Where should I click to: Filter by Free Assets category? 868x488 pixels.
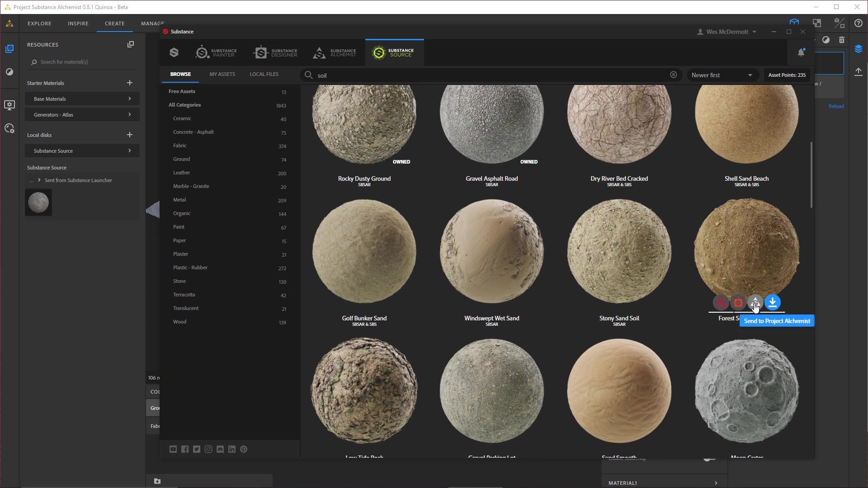point(182,91)
